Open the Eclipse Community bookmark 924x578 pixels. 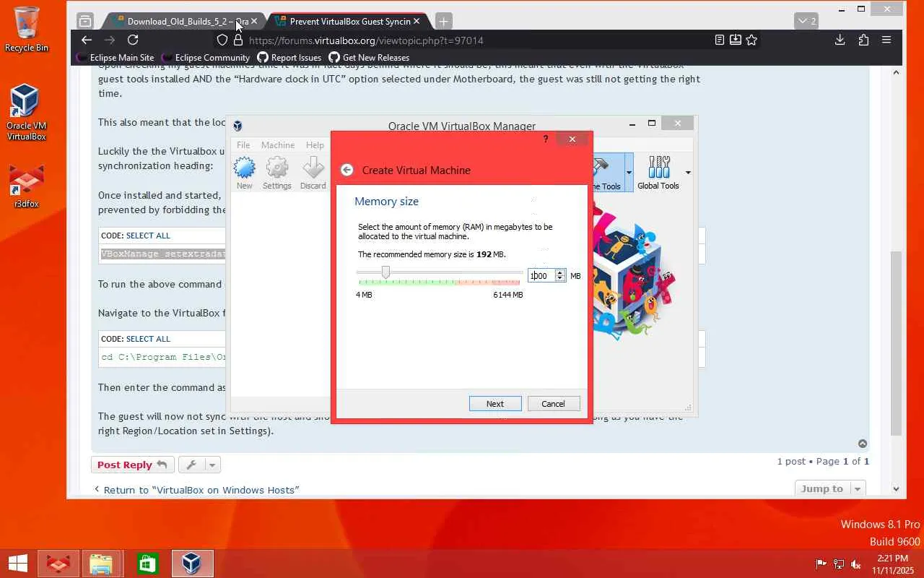pyautogui.click(x=206, y=58)
